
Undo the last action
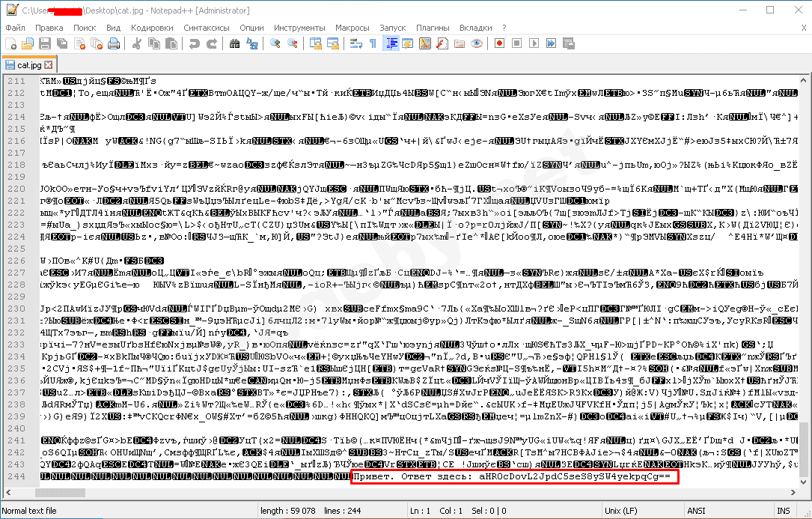click(194, 43)
